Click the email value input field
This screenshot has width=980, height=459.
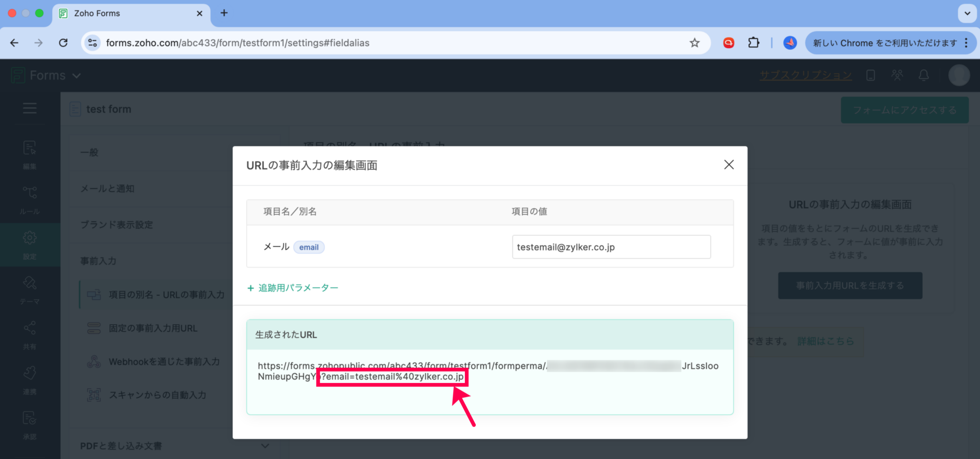tap(611, 247)
